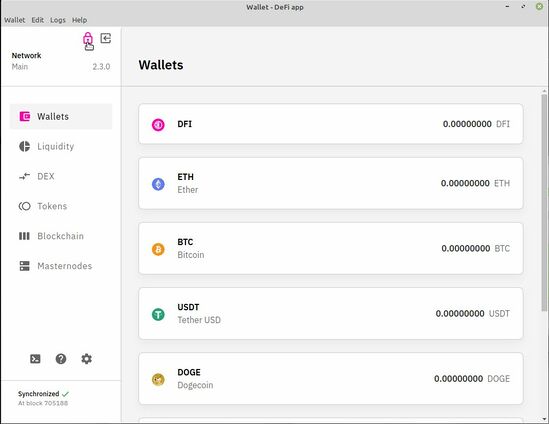Click the Dogecoin coin logo
This screenshot has width=549, height=424.
point(158,380)
